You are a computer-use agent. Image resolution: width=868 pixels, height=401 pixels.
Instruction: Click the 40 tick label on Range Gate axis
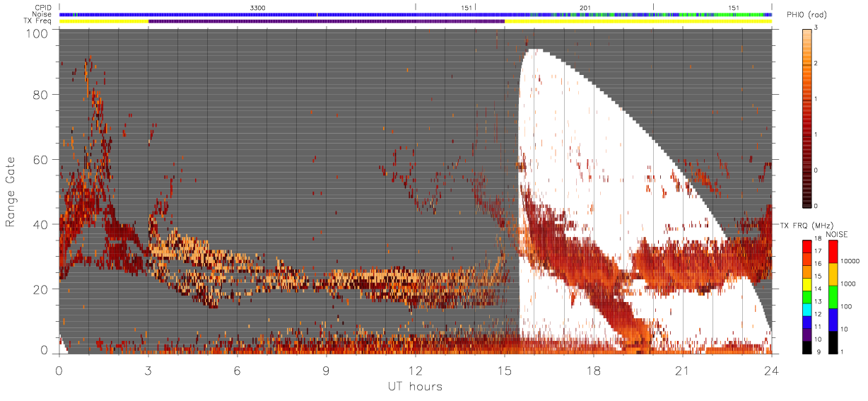tap(41, 224)
